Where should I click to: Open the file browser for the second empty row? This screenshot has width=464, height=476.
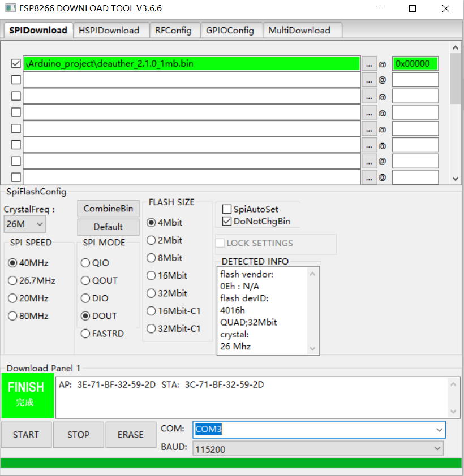pyautogui.click(x=369, y=80)
